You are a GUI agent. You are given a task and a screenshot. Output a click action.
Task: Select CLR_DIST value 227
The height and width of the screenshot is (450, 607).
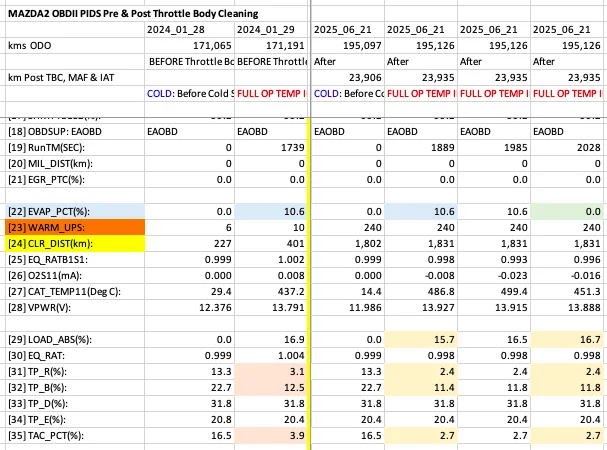(189, 244)
